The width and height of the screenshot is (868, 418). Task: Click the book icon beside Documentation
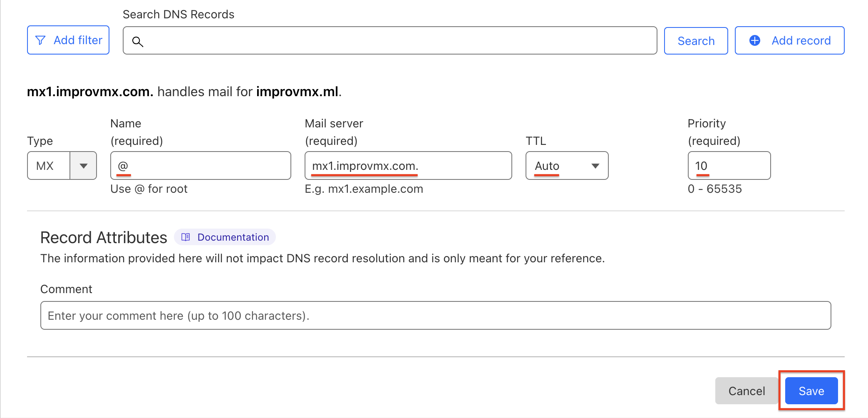tap(186, 237)
